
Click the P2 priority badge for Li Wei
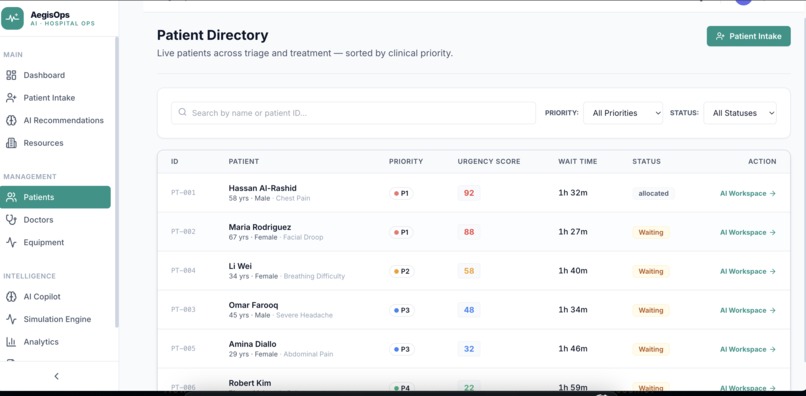[x=401, y=272]
